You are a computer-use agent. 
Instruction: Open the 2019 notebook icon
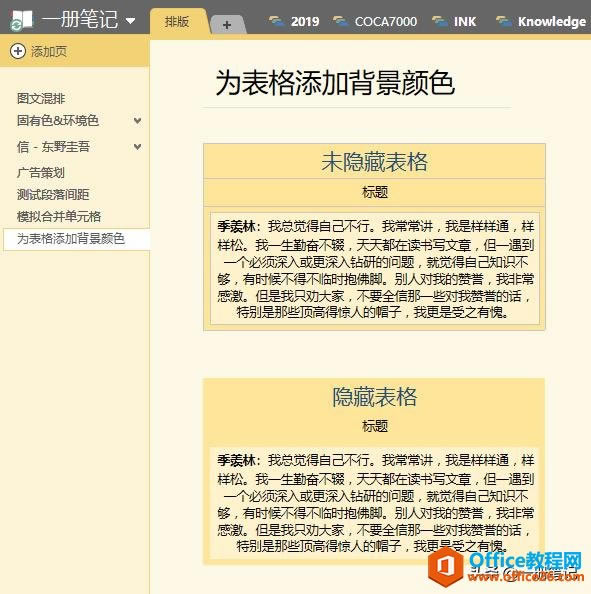click(x=277, y=21)
